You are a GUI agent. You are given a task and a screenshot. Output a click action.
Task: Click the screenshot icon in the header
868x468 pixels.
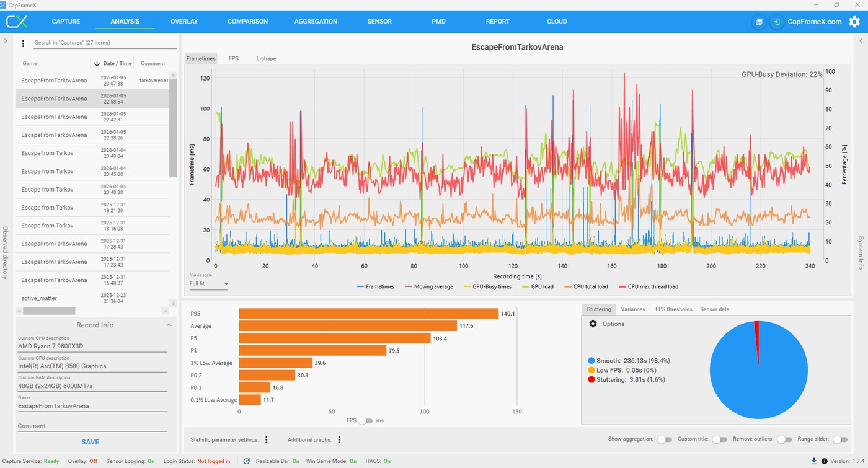click(758, 22)
